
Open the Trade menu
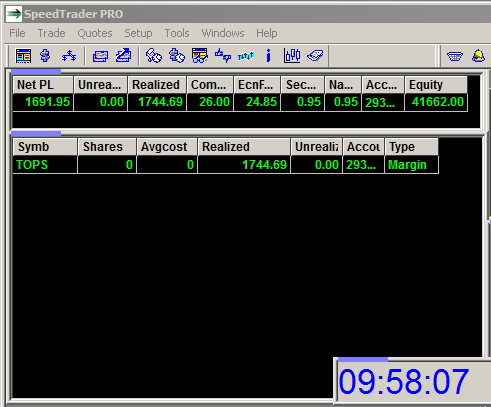tap(51, 33)
